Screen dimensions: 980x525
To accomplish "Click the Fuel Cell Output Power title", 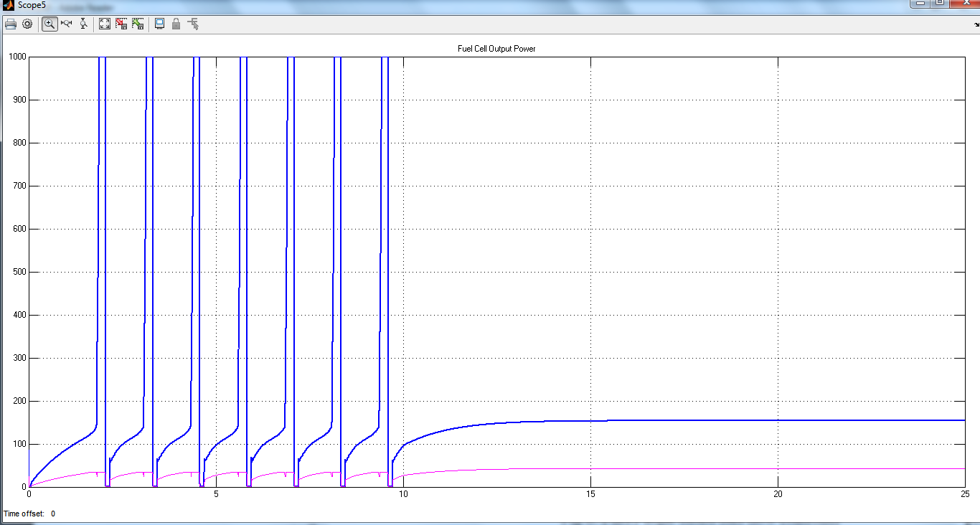I will [496, 49].
